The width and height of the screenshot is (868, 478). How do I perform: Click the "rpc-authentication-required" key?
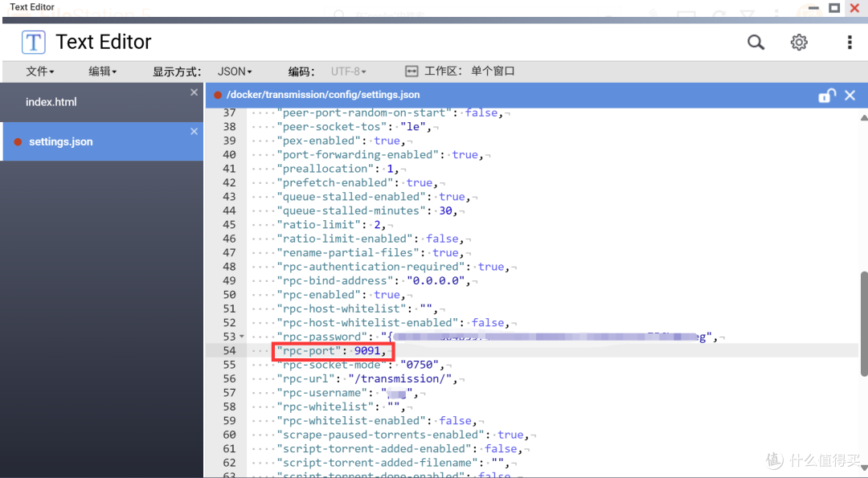(x=371, y=267)
